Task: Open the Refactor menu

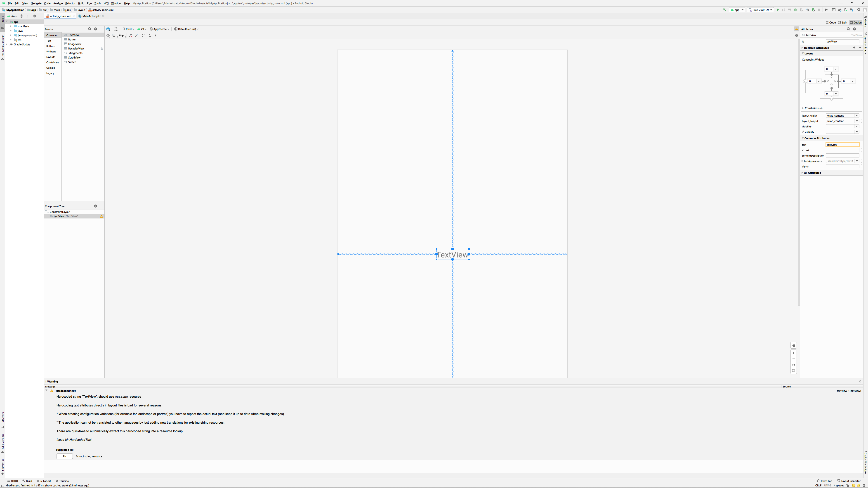Action: [70, 3]
